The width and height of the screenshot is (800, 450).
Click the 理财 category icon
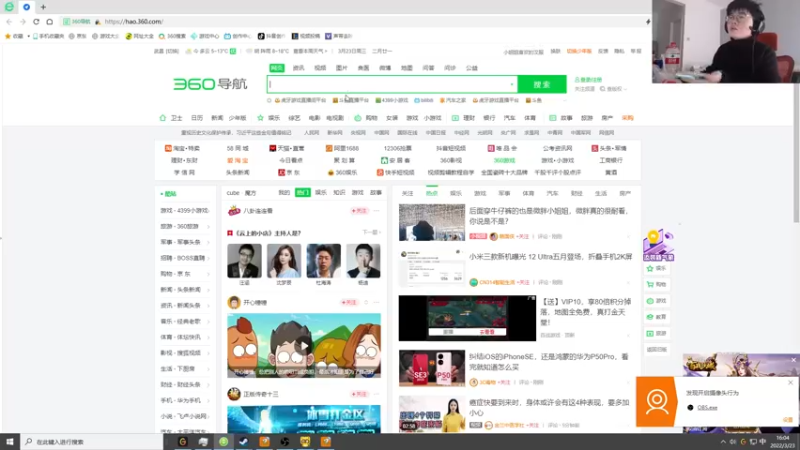point(455,118)
